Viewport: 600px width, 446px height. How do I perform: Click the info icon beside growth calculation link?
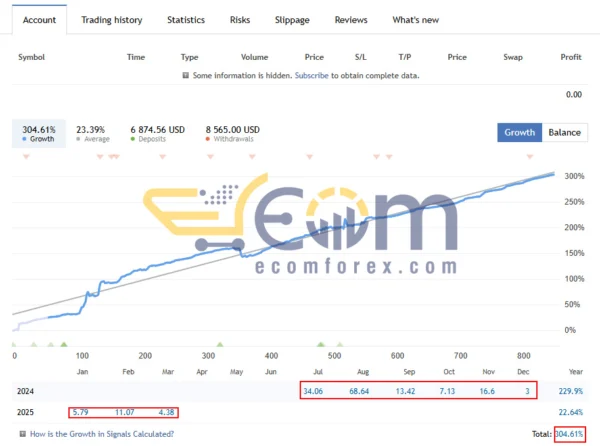coord(22,434)
